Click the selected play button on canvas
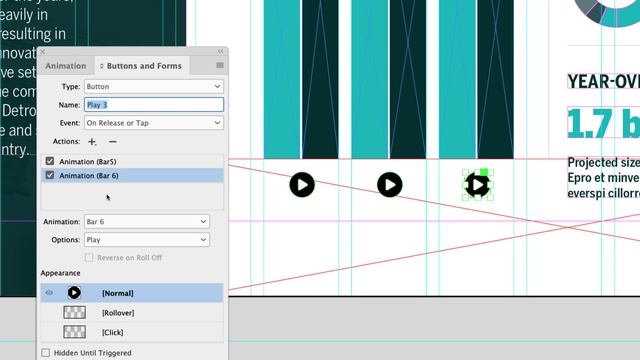This screenshot has width=640, height=360. (x=477, y=185)
